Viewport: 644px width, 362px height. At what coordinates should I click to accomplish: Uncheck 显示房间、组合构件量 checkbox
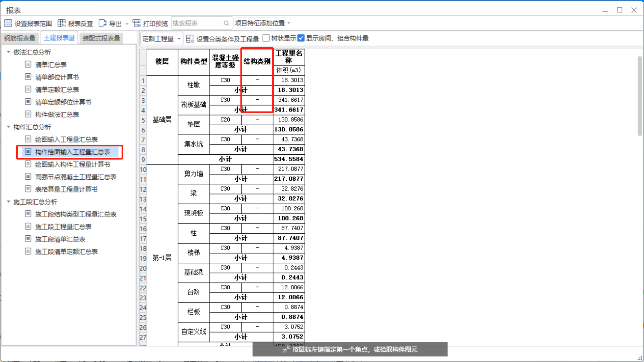[x=301, y=38]
